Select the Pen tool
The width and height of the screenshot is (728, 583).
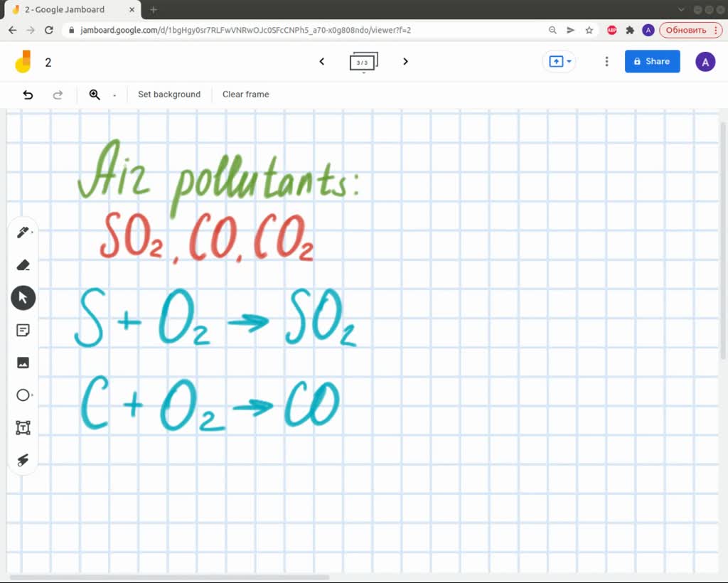pos(23,232)
